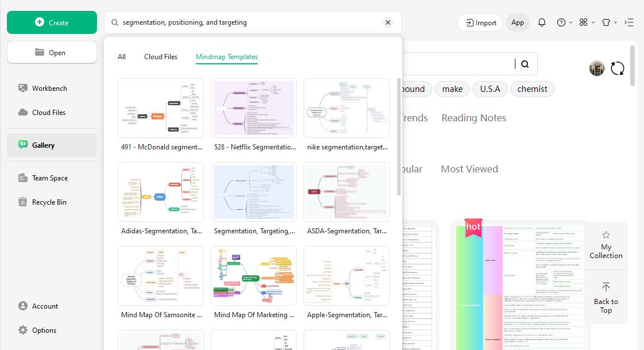Image resolution: width=644 pixels, height=350 pixels.
Task: Select the chemist tag chip
Action: click(532, 89)
